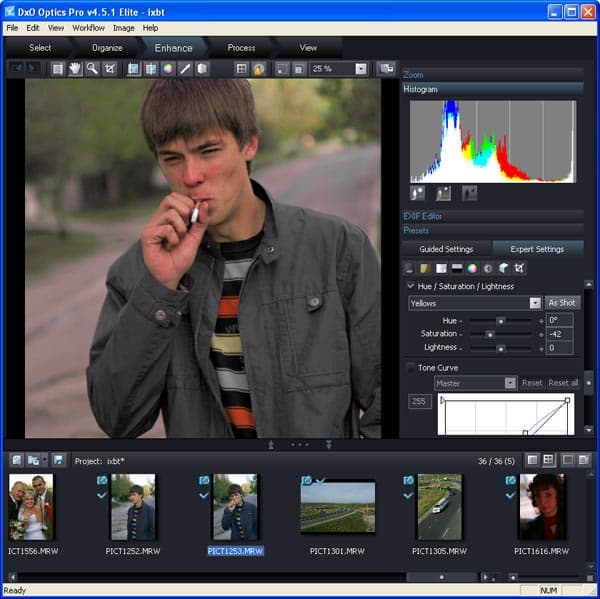The image size is (600, 599).
Task: Click the new project icon in bottom bar
Action: coord(16,460)
